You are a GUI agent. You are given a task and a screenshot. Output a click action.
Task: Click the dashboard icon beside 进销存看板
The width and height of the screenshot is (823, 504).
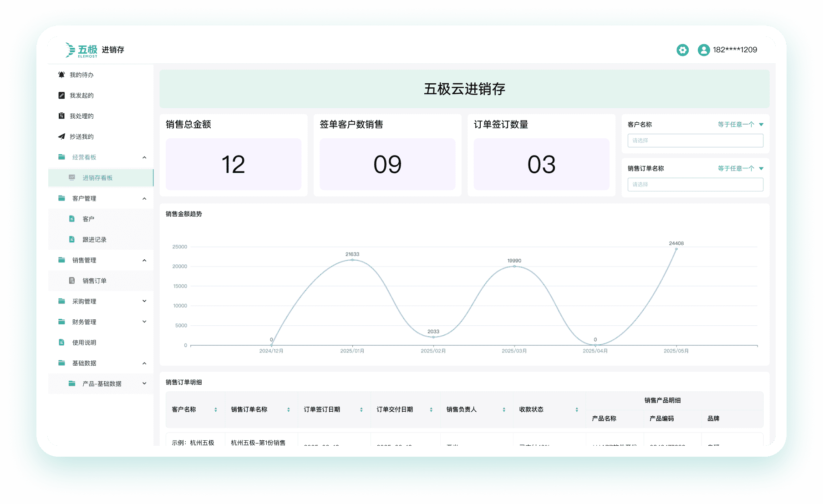coord(72,177)
